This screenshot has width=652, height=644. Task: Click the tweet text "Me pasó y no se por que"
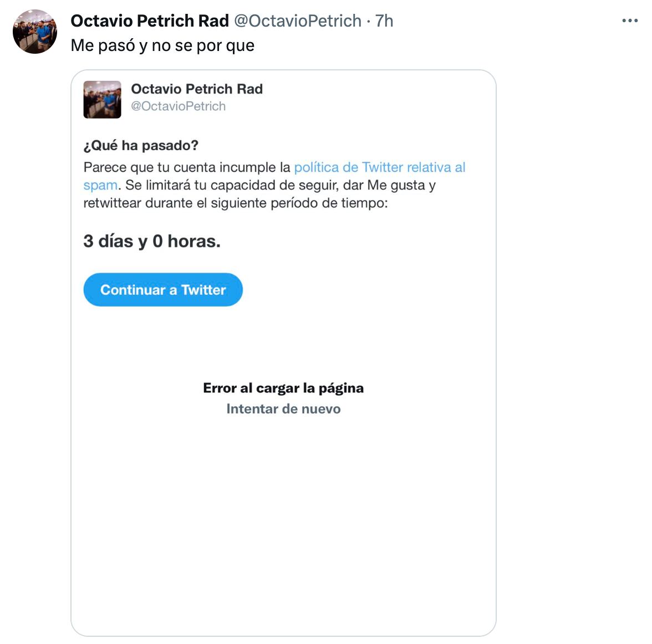coord(162,45)
